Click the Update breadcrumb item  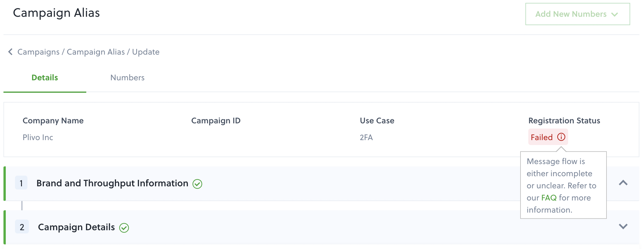pyautogui.click(x=146, y=52)
